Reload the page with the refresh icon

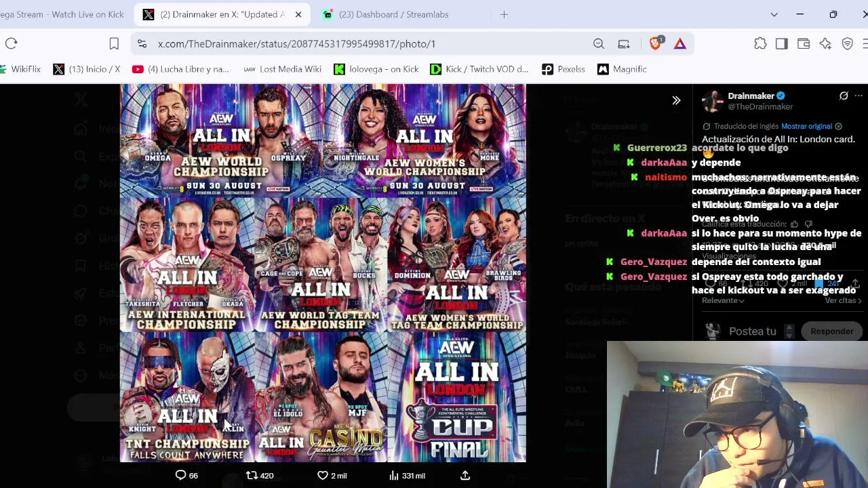tap(11, 43)
